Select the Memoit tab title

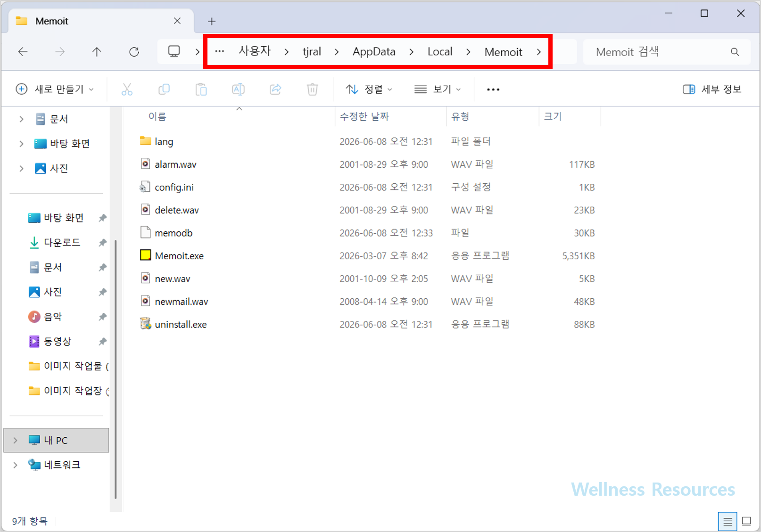click(x=52, y=21)
